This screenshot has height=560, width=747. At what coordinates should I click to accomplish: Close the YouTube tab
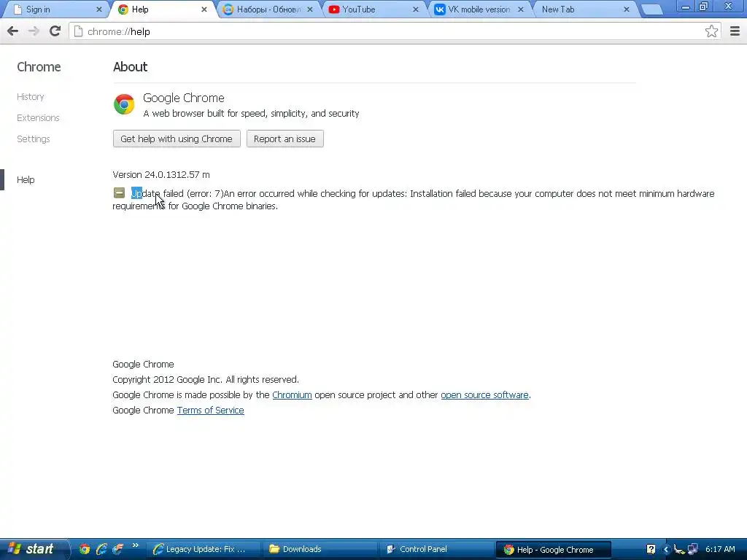point(415,9)
